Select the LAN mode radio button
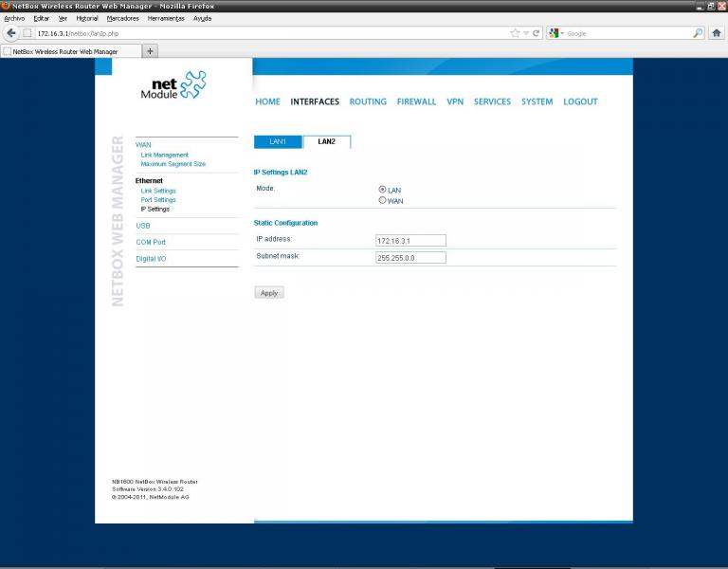 [382, 189]
